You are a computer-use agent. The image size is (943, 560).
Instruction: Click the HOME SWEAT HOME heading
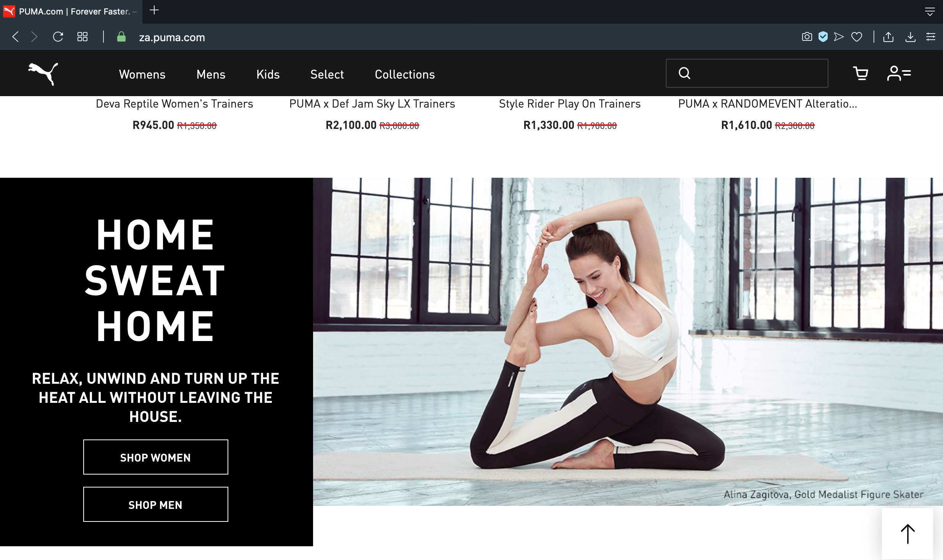click(x=155, y=280)
